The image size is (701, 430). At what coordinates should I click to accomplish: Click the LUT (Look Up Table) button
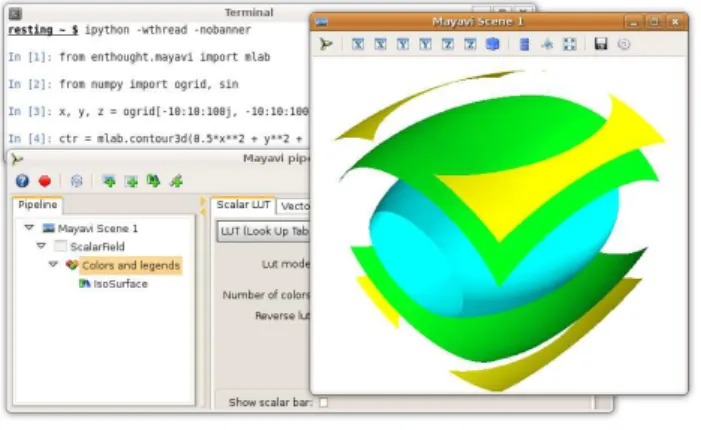(264, 231)
